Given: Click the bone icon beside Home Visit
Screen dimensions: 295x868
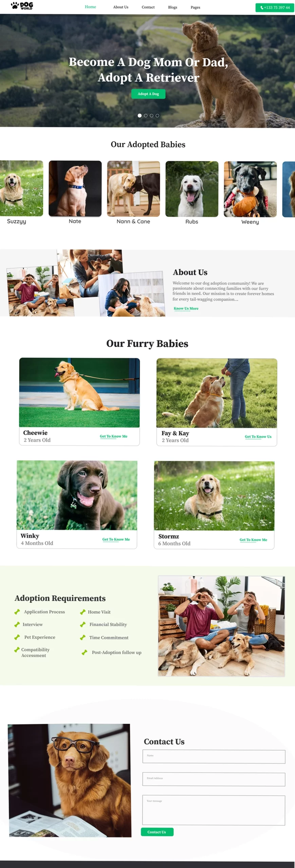Looking at the screenshot, I should [x=82, y=612].
